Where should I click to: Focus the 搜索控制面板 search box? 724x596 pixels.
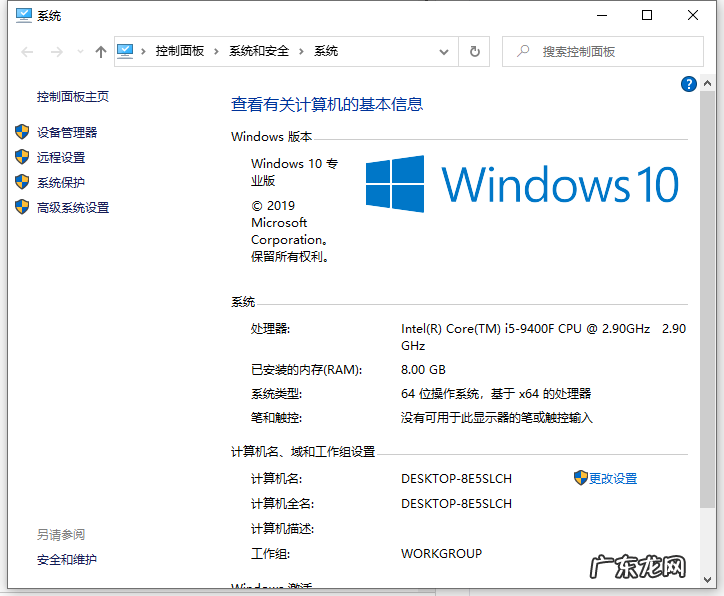(603, 52)
